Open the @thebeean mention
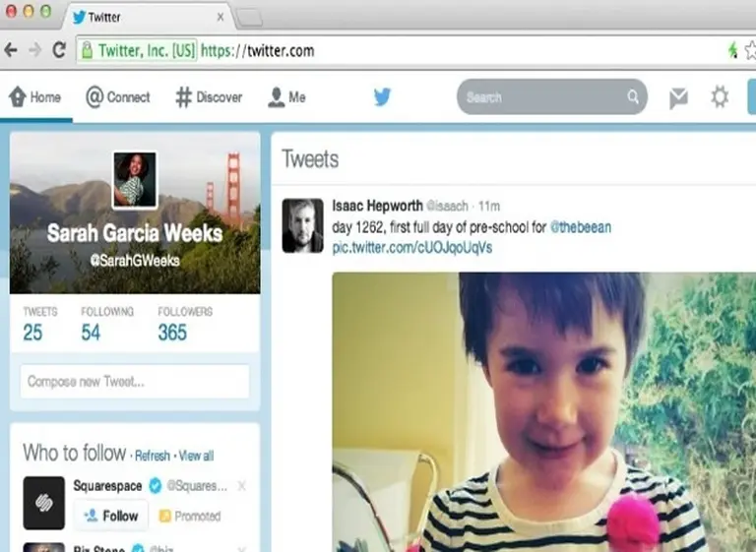The height and width of the screenshot is (552, 756). [581, 227]
